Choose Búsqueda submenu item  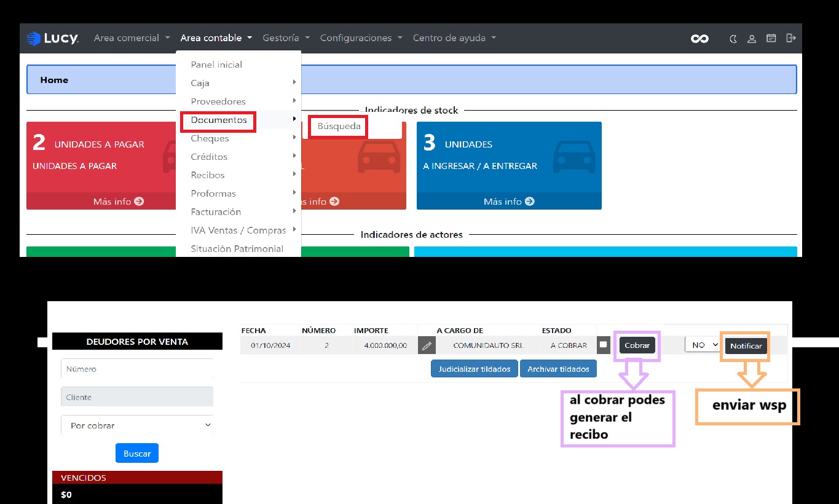pos(339,126)
